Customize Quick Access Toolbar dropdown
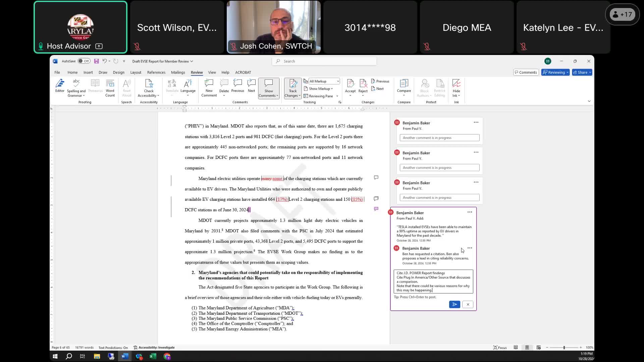This screenshot has width=644, height=362. coord(124,61)
